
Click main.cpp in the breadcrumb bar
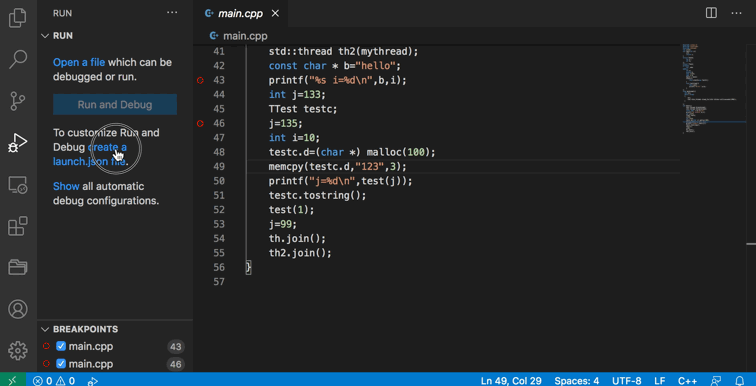(x=245, y=36)
